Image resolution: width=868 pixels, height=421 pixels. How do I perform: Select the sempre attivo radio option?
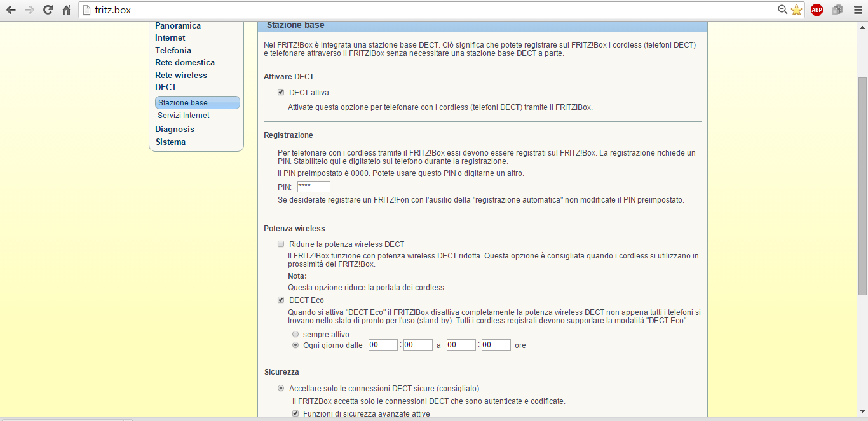coord(295,334)
